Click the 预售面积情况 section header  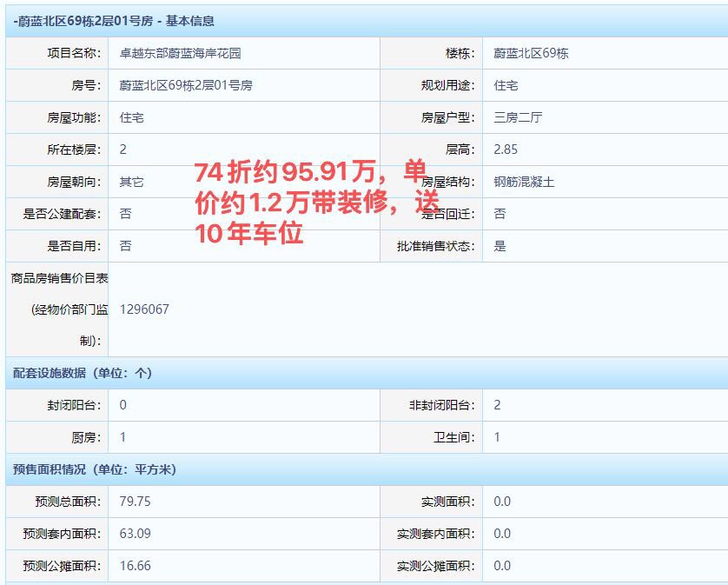(x=95, y=469)
